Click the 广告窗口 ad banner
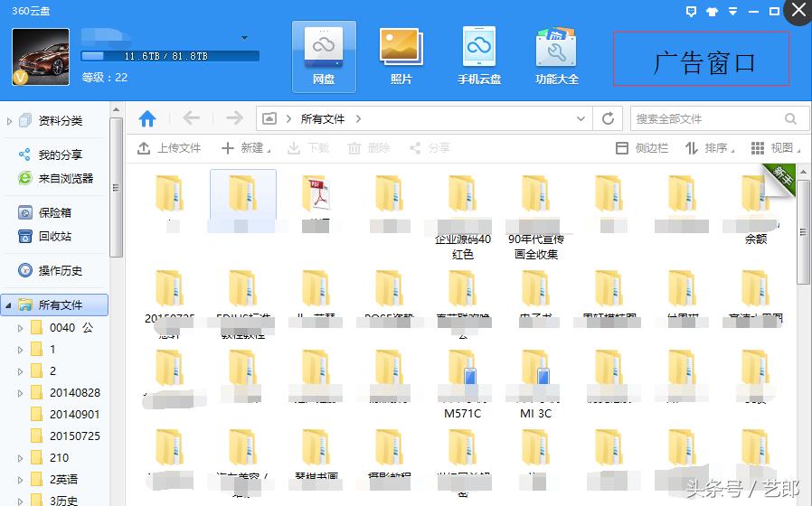Image resolution: width=812 pixels, height=506 pixels. pyautogui.click(x=702, y=59)
